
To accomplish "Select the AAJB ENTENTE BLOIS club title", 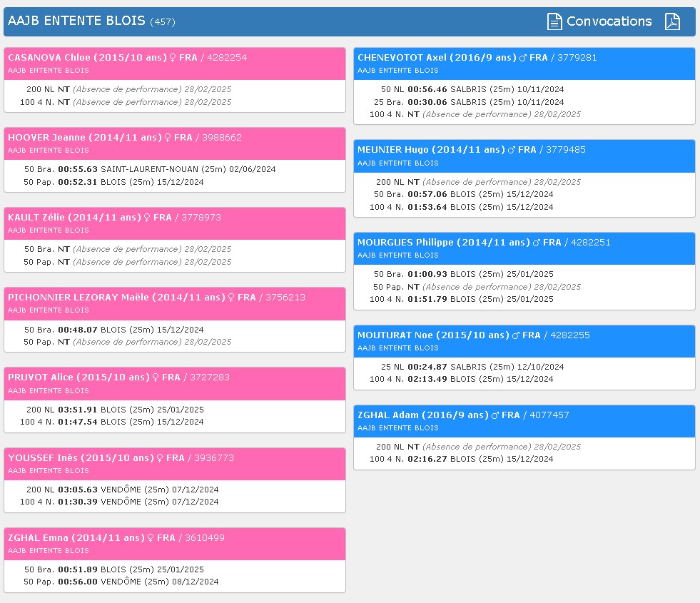I will click(x=76, y=21).
